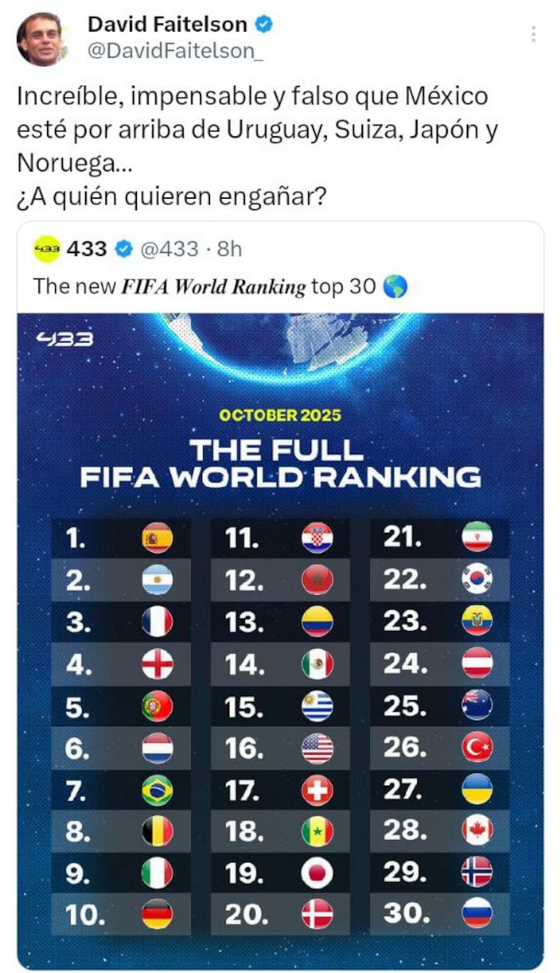
Task: Click the Argentina flag at rank 2
Action: (x=158, y=579)
